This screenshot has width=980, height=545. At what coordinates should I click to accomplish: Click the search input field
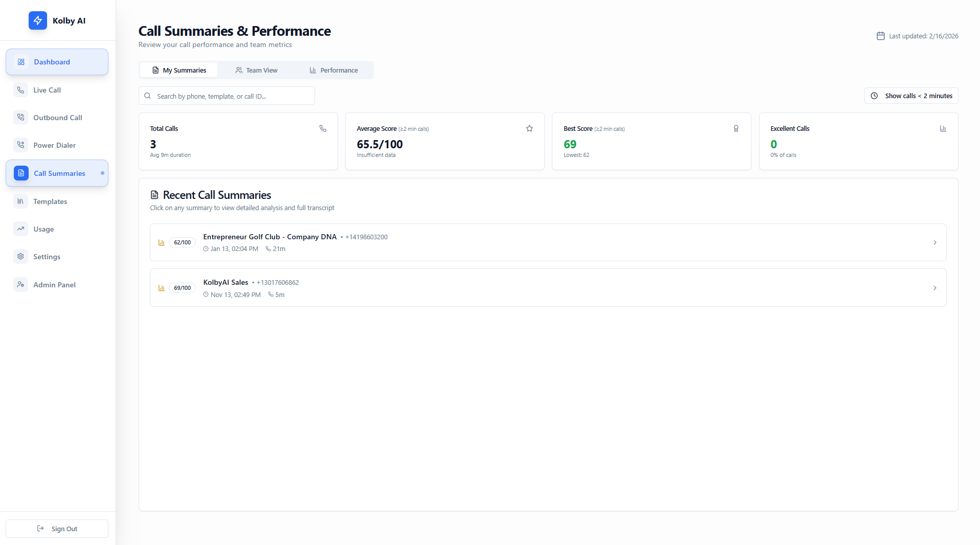[x=227, y=96]
